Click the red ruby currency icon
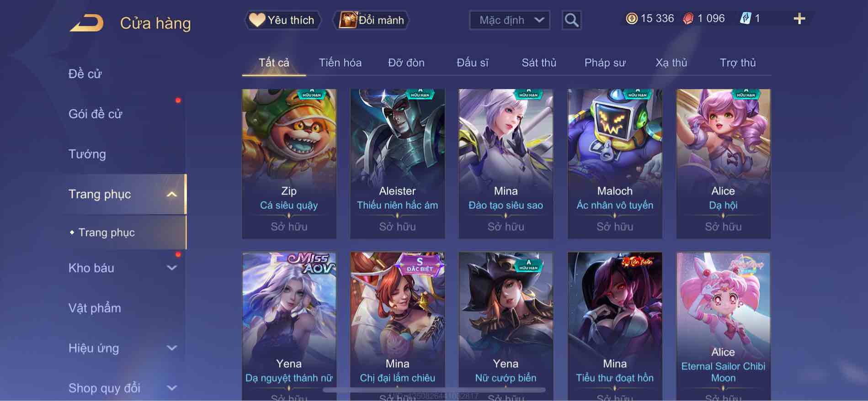Viewport: 868px width, 401px height. 688,19
